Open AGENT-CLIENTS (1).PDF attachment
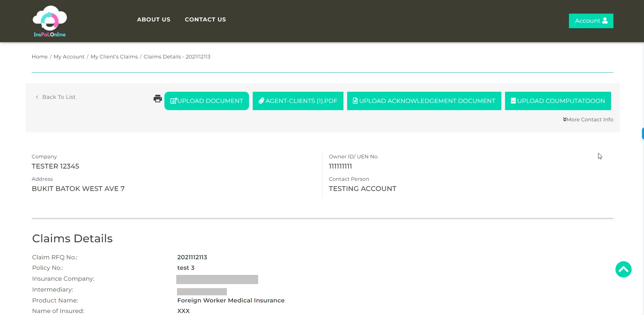Image resolution: width=644 pixels, height=315 pixels. [x=298, y=101]
